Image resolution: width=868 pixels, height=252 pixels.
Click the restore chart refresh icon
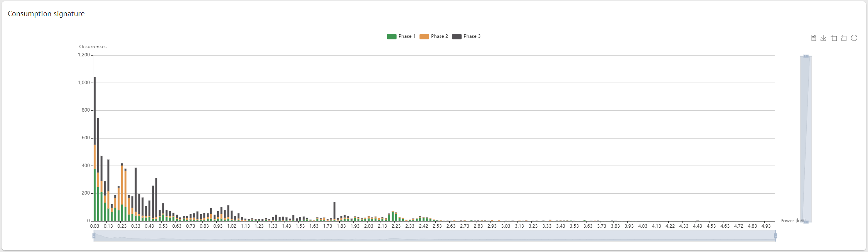[x=854, y=38]
